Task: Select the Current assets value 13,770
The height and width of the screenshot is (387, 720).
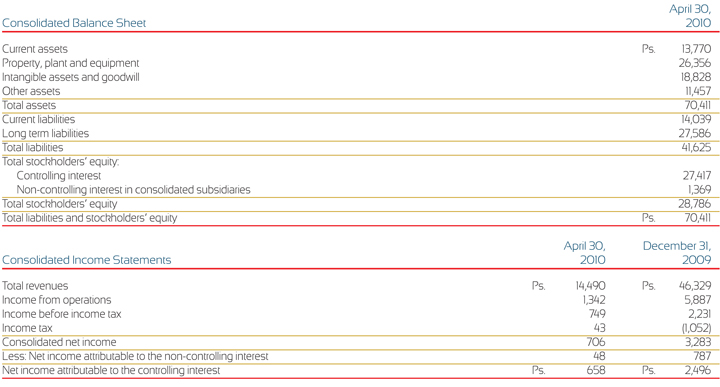Action: pyautogui.click(x=696, y=49)
